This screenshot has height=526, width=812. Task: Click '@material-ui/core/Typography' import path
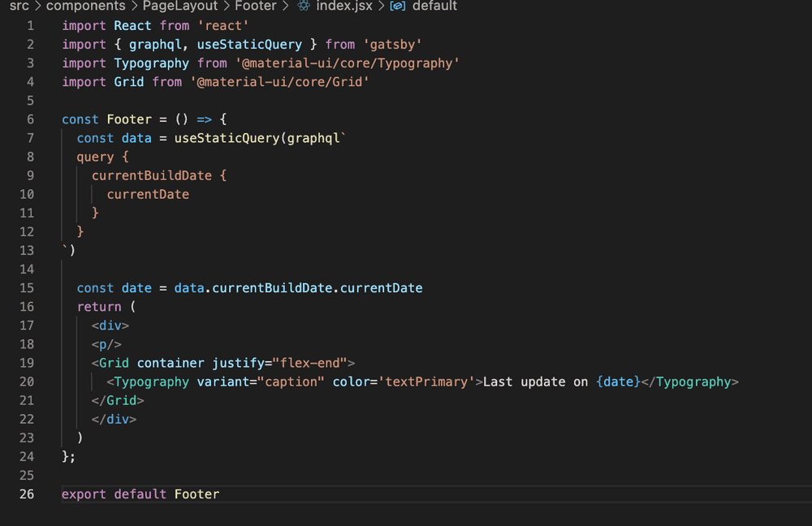pos(348,63)
